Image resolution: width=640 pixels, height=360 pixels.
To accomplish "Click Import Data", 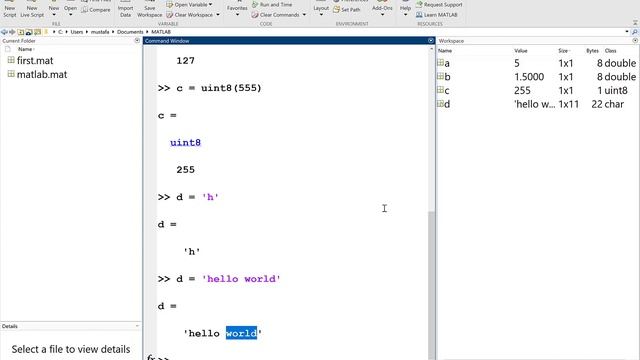I will pos(125,10).
